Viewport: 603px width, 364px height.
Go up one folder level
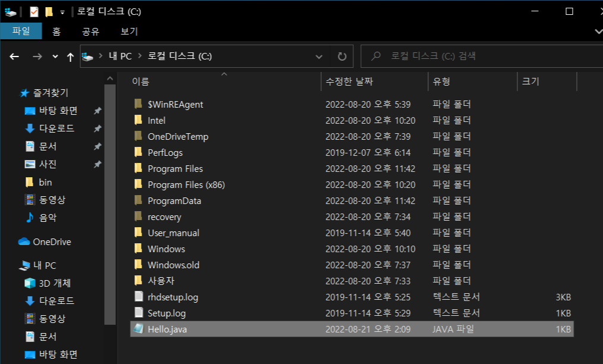(70, 57)
